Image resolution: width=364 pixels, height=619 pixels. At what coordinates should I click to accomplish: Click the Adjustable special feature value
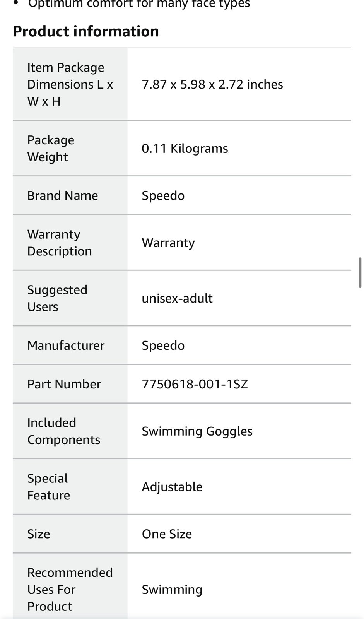[x=172, y=487]
